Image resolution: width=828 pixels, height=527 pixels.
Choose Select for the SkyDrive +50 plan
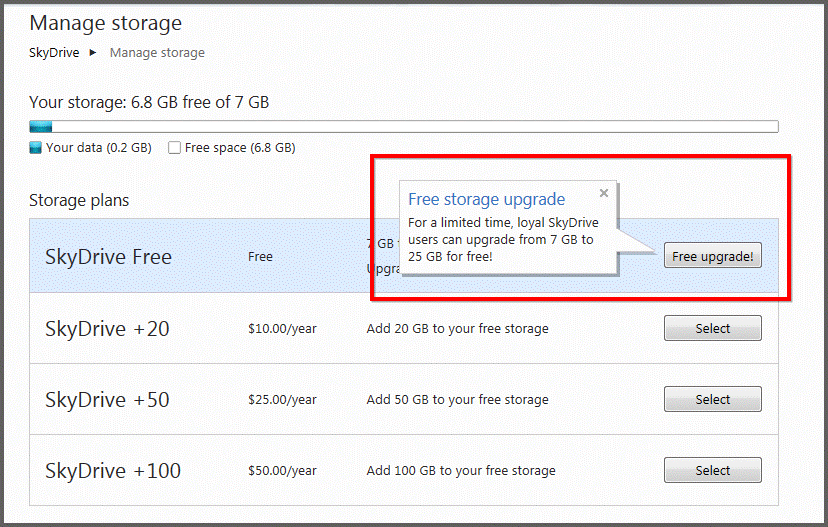[x=712, y=399]
